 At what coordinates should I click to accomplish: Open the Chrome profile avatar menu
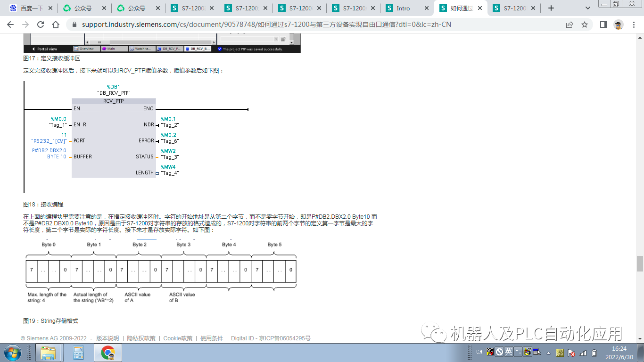[x=619, y=25]
